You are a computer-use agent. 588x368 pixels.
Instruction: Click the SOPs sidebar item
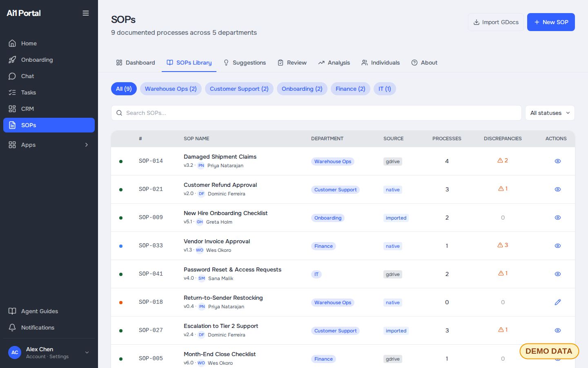(49, 125)
